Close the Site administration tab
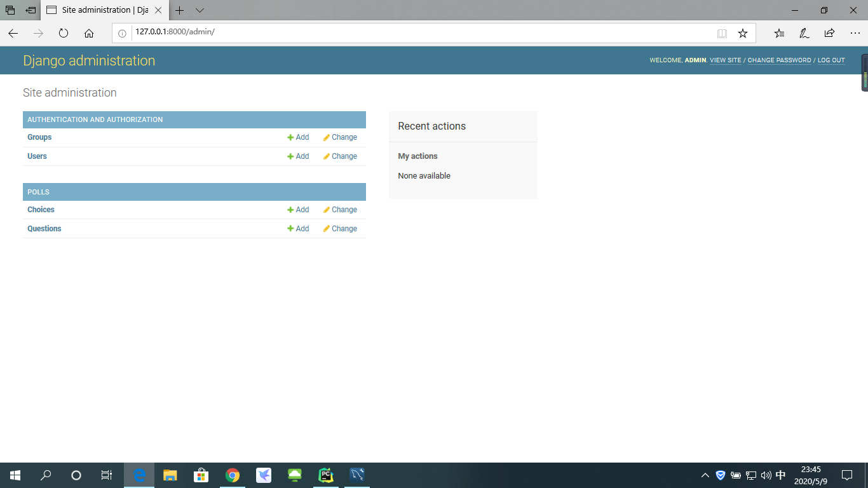Viewport: 868px width, 488px height. pyautogui.click(x=158, y=10)
